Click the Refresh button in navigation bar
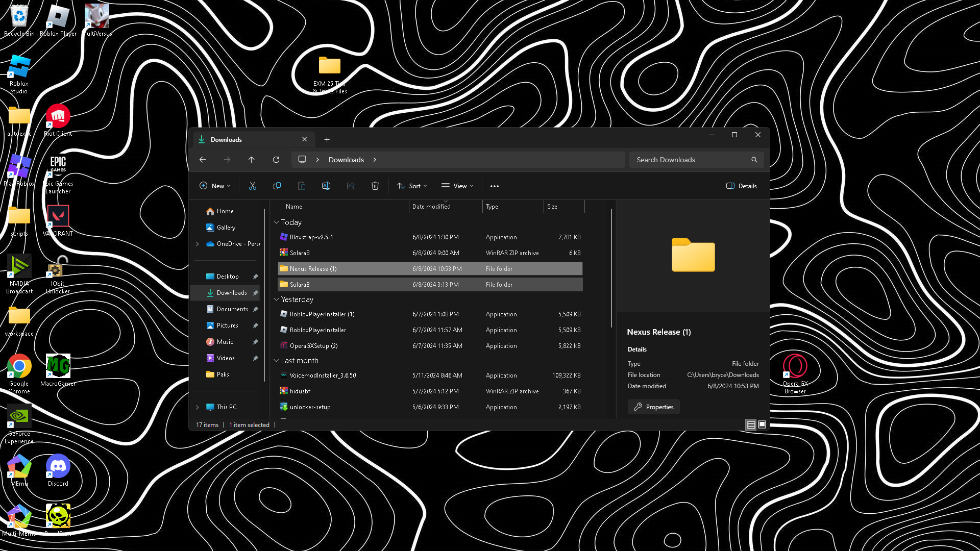 tap(276, 160)
